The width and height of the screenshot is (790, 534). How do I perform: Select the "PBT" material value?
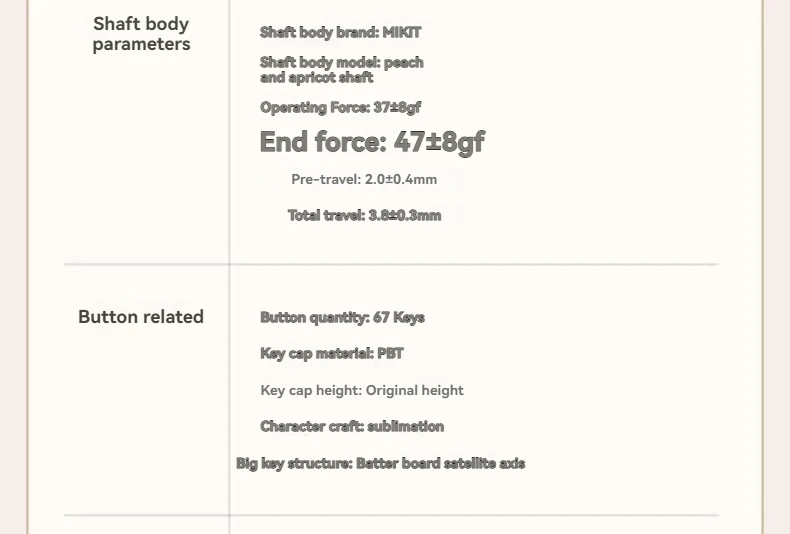[x=390, y=353]
